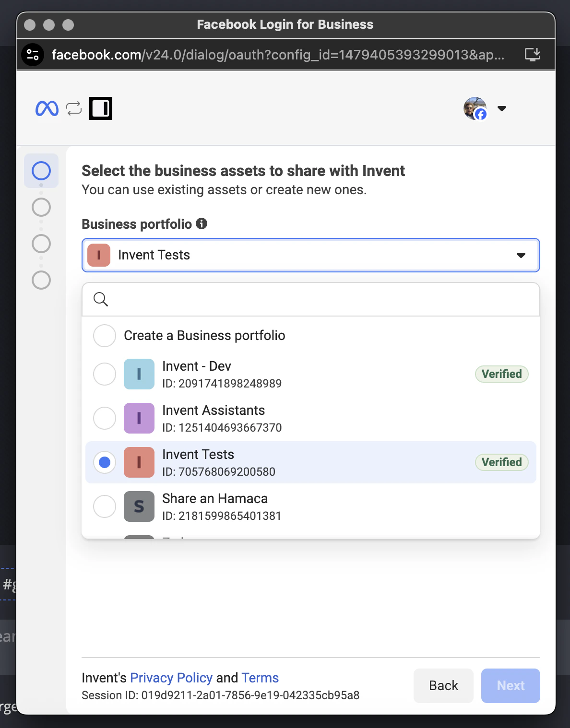Select the Invent Assistants portfolio
This screenshot has height=728, width=570.
[x=104, y=418]
